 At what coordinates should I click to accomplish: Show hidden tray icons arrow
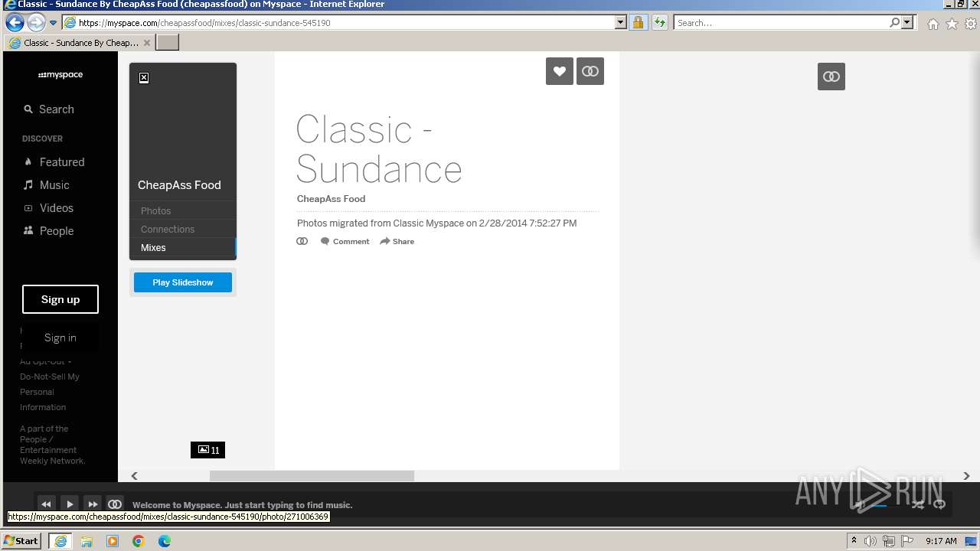(x=854, y=540)
